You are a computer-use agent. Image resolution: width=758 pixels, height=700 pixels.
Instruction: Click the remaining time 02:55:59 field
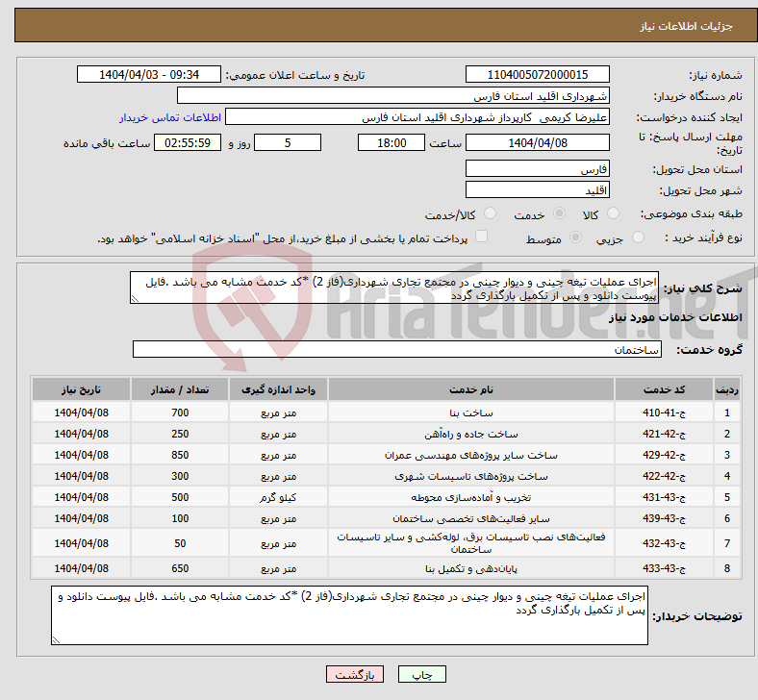point(188,142)
